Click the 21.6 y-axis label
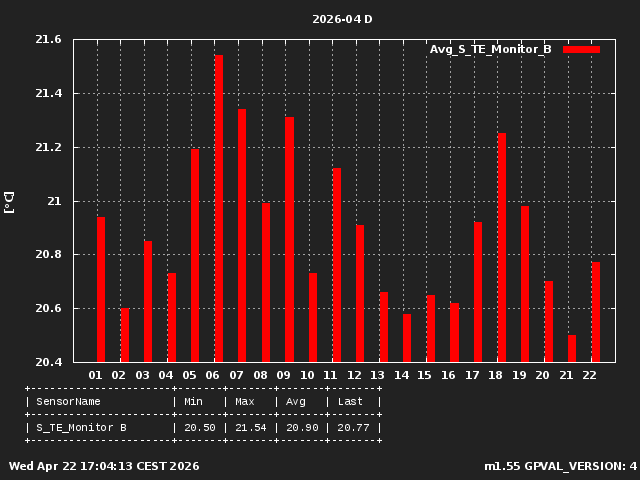This screenshot has height=480, width=640. pyautogui.click(x=48, y=39)
